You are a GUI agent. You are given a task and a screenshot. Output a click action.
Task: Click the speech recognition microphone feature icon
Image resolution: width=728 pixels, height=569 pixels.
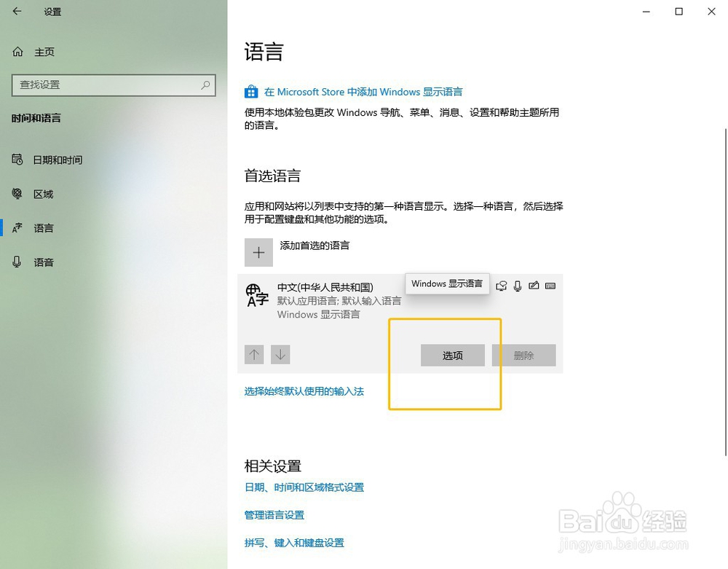pos(518,286)
